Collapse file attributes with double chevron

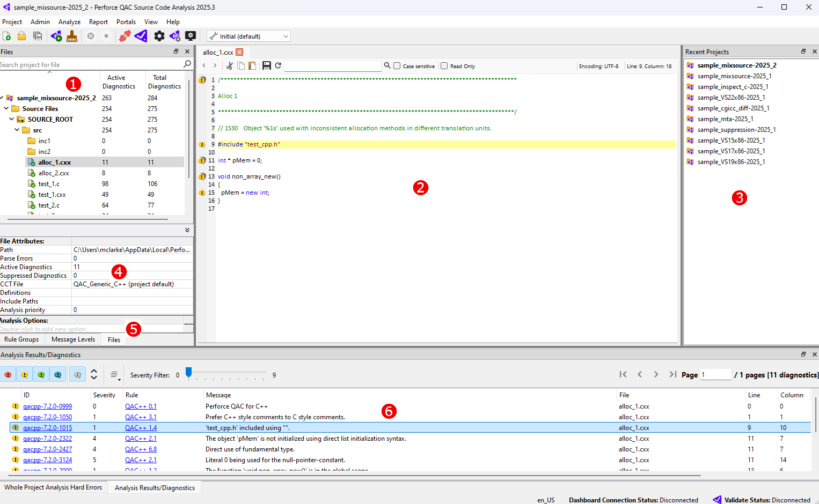[187, 229]
